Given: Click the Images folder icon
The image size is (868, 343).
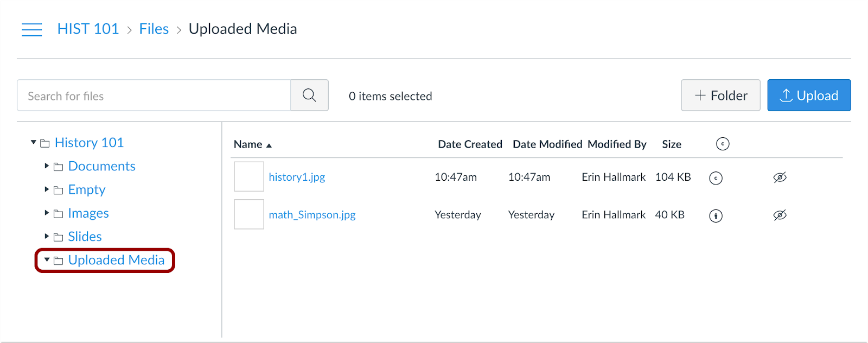Looking at the screenshot, I should click(x=59, y=214).
